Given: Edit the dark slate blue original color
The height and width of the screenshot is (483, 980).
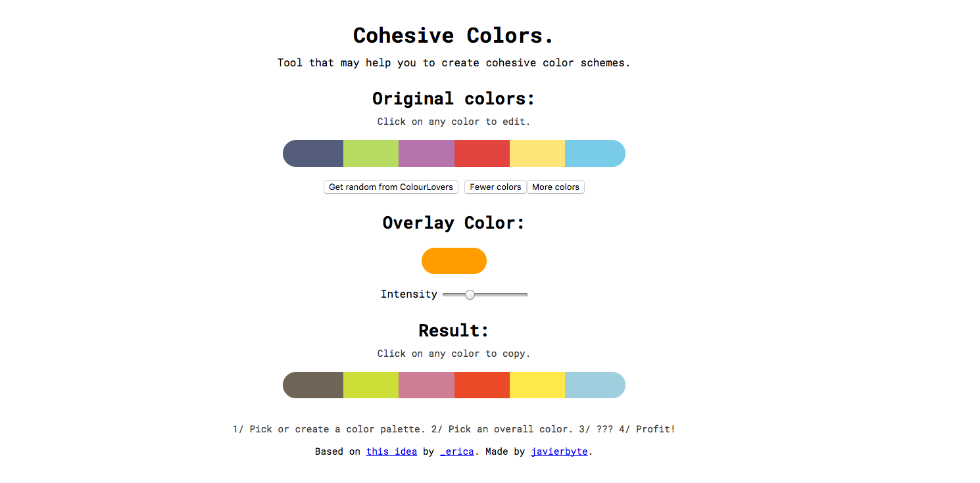Looking at the screenshot, I should coord(313,153).
